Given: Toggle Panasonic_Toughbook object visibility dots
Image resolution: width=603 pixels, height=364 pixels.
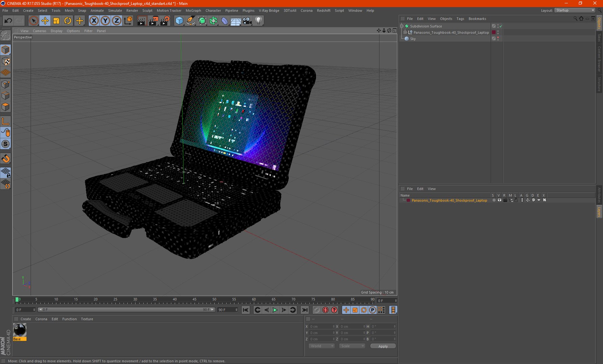Looking at the screenshot, I should [x=498, y=32].
